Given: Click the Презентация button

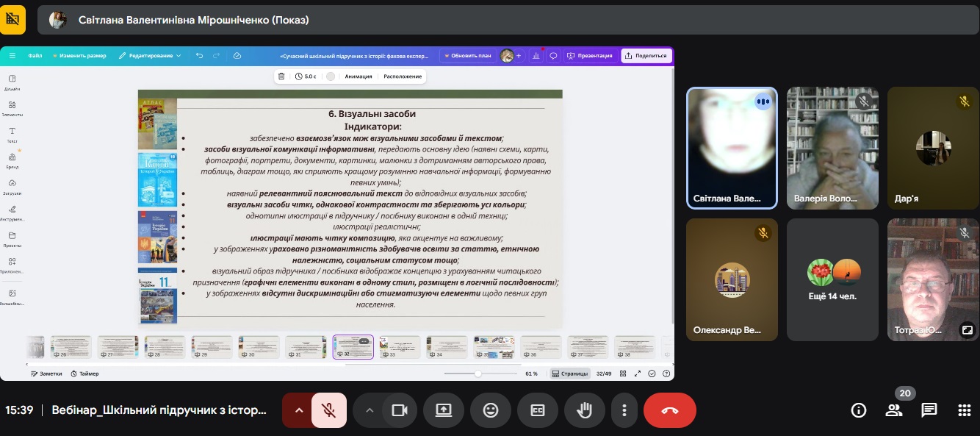Looking at the screenshot, I should (x=590, y=56).
